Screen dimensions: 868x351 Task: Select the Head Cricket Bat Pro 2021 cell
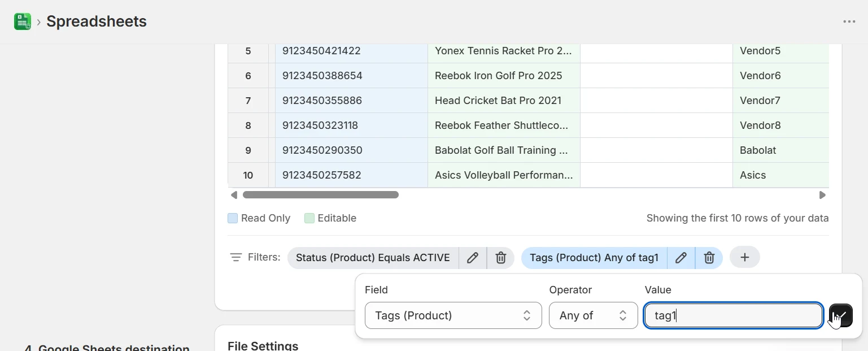(504, 101)
